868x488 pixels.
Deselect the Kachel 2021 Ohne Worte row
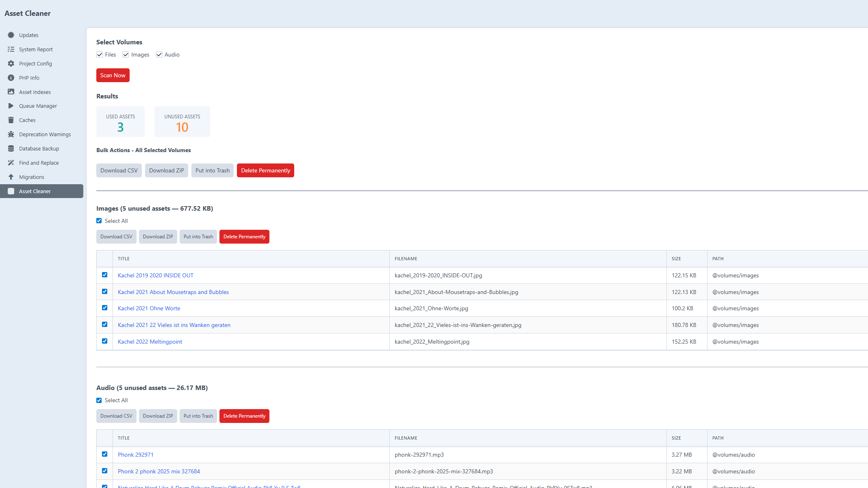pos(105,308)
